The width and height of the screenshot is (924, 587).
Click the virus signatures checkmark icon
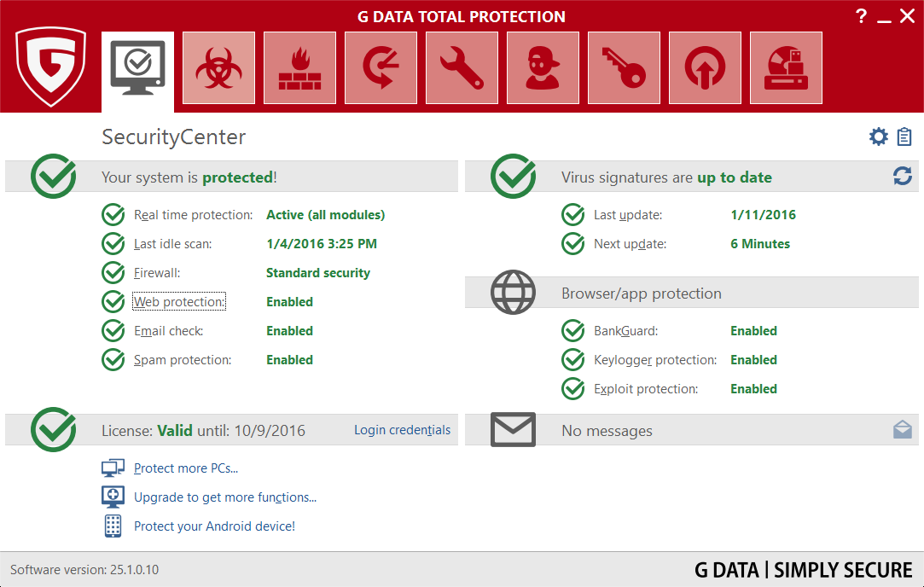[514, 177]
